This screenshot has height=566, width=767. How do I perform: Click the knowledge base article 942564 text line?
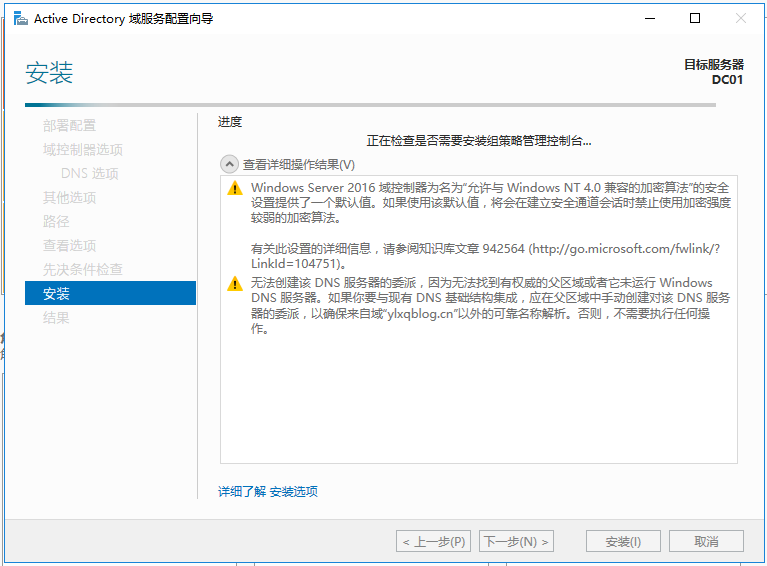pos(485,256)
